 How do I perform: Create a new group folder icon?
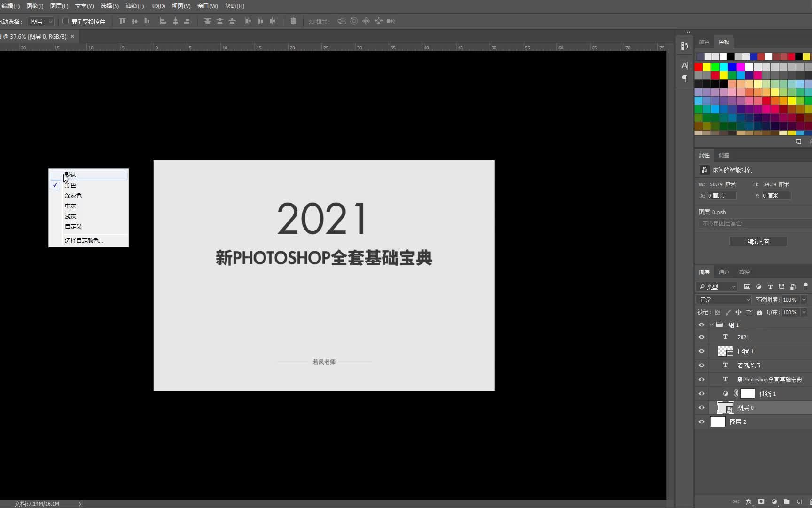point(787,502)
